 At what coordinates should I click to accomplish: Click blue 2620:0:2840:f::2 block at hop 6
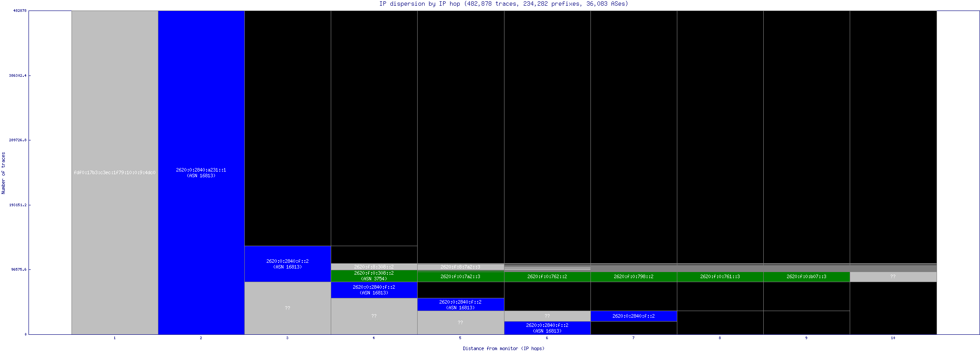click(x=547, y=328)
